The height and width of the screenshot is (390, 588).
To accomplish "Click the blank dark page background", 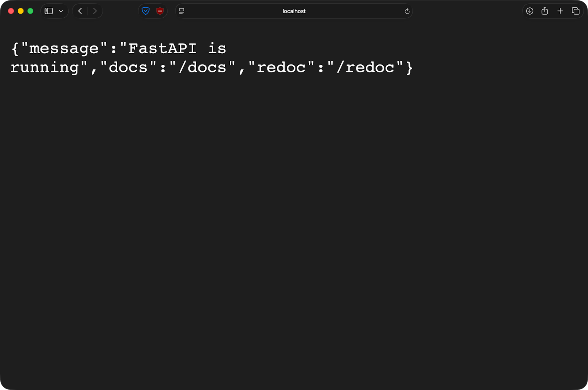I will point(294,221).
